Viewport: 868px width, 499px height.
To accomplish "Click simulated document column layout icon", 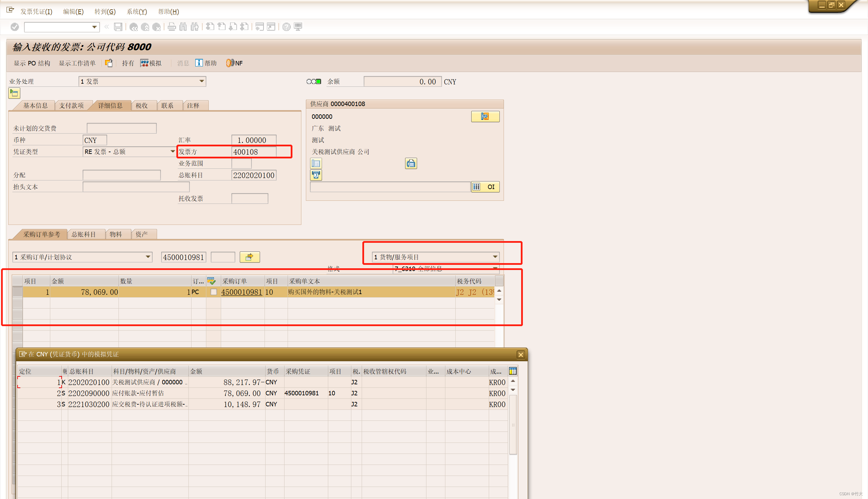I will coord(513,371).
